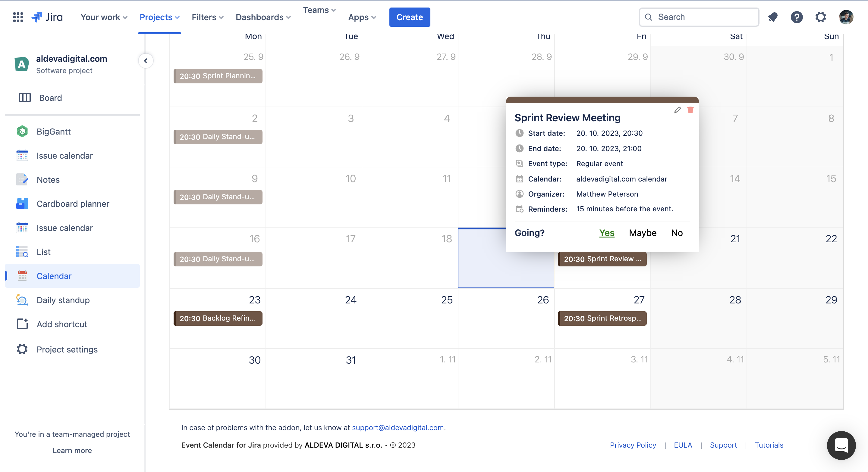The image size is (868, 472).
Task: Open Daily standup sidebar item
Action: click(x=63, y=300)
